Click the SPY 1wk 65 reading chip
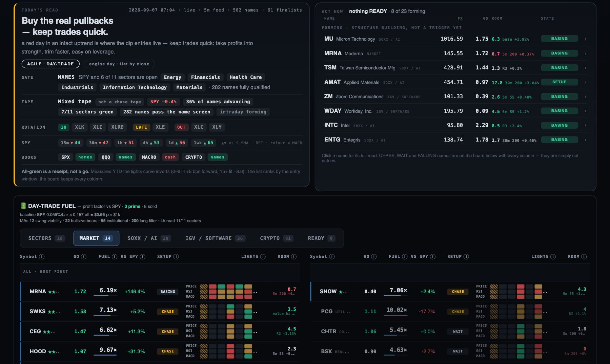 [x=203, y=143]
